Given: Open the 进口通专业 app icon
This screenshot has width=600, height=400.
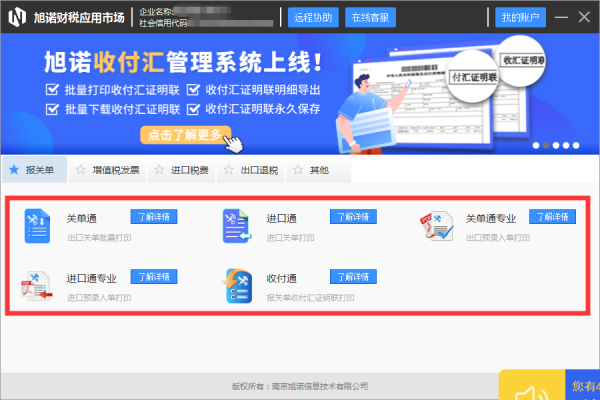Looking at the screenshot, I should (x=37, y=286).
